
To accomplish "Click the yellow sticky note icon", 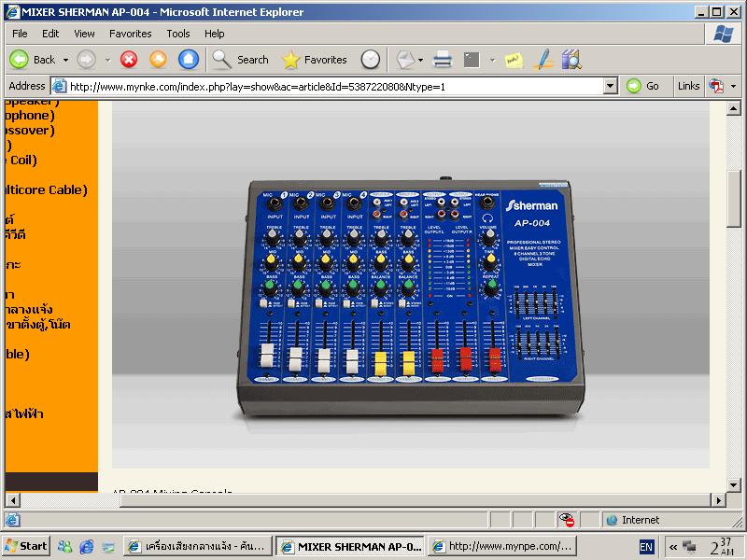I will tap(514, 60).
